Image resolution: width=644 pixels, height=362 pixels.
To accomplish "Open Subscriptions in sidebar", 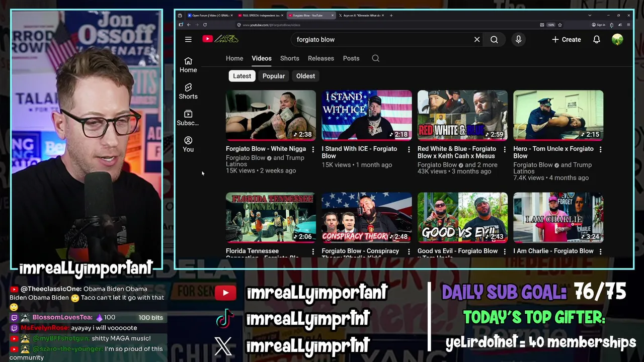I will [x=188, y=118].
